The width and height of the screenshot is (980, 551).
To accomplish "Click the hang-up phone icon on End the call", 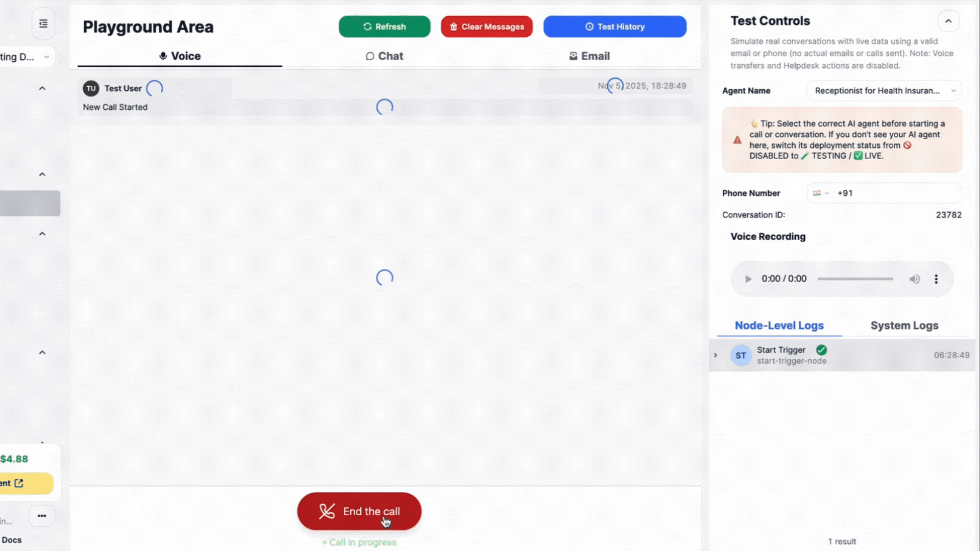I will click(327, 511).
